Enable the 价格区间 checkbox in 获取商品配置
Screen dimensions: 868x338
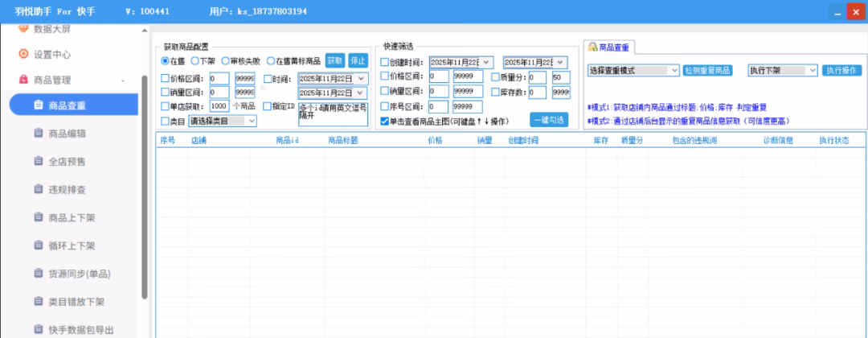click(x=166, y=79)
